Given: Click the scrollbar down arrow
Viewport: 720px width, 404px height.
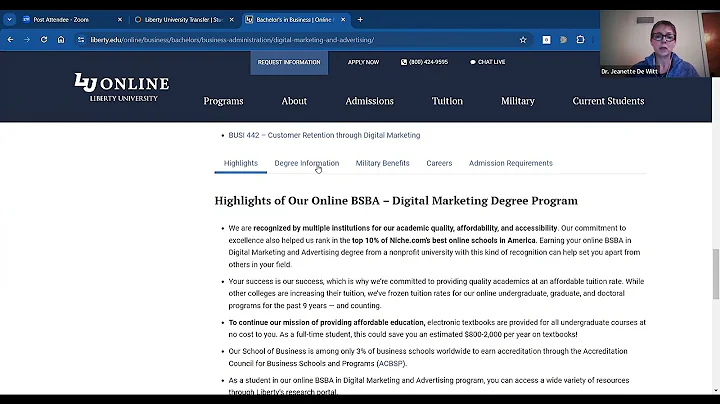Looking at the screenshot, I should [715, 391].
